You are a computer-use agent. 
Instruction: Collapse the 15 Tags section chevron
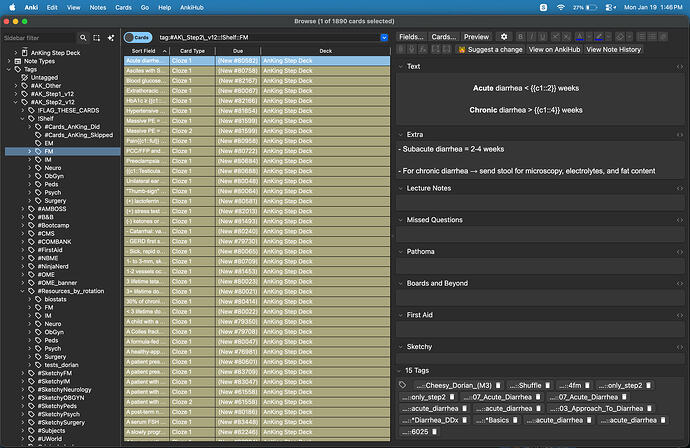400,371
